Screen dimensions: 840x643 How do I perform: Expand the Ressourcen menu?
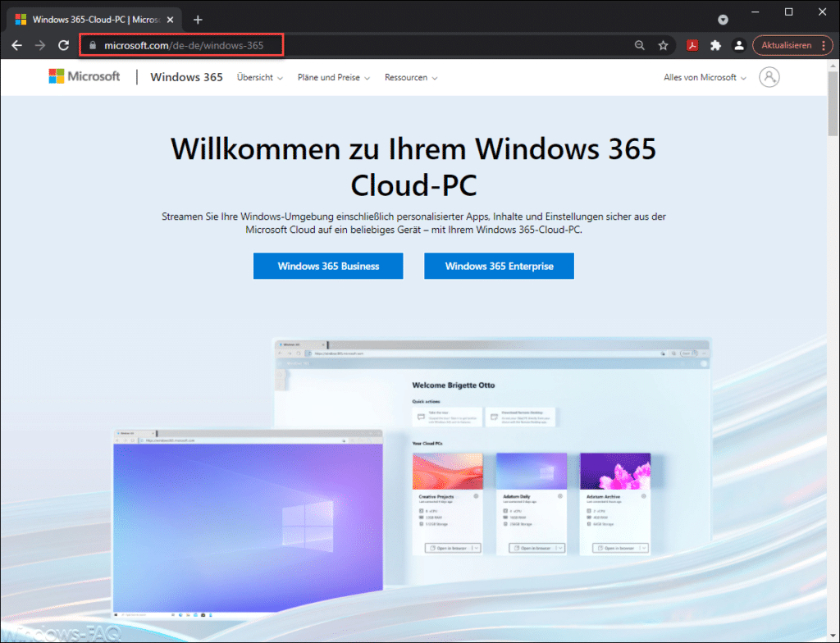pos(411,78)
